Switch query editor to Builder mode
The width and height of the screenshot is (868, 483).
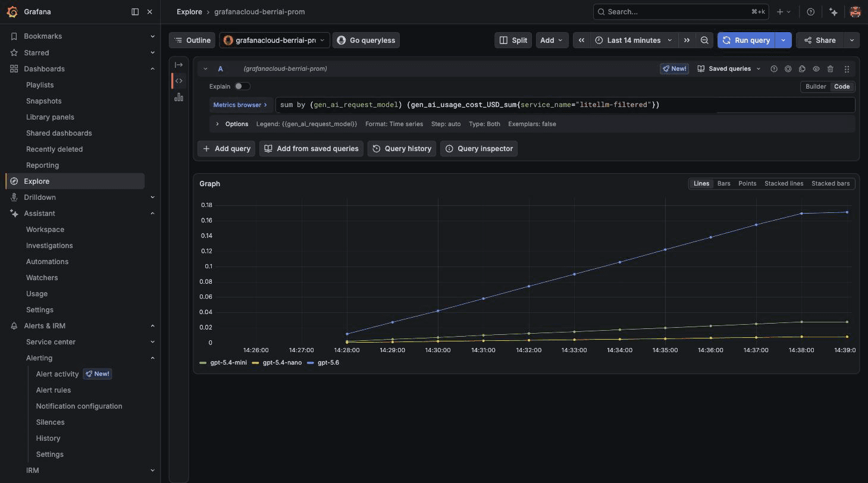coord(816,87)
